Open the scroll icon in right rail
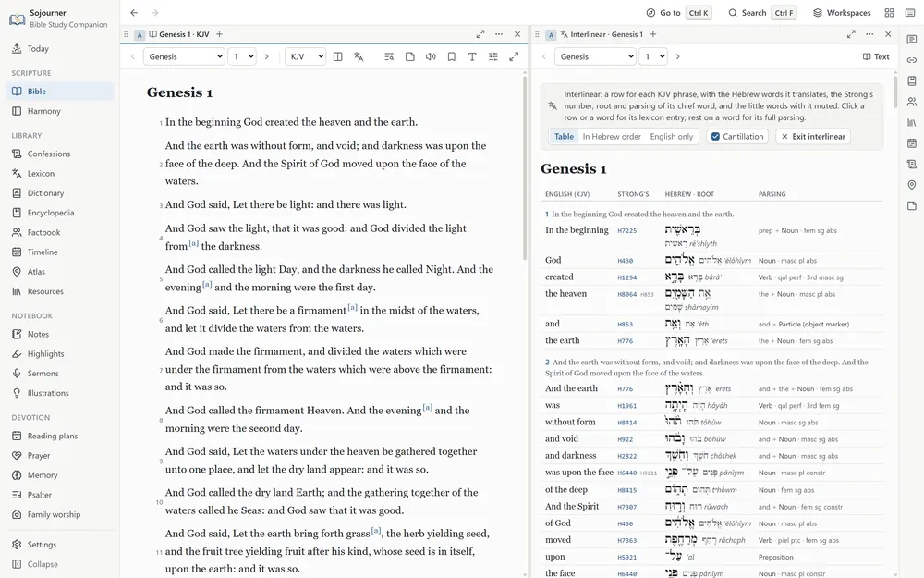The width and height of the screenshot is (924, 578). click(x=912, y=164)
